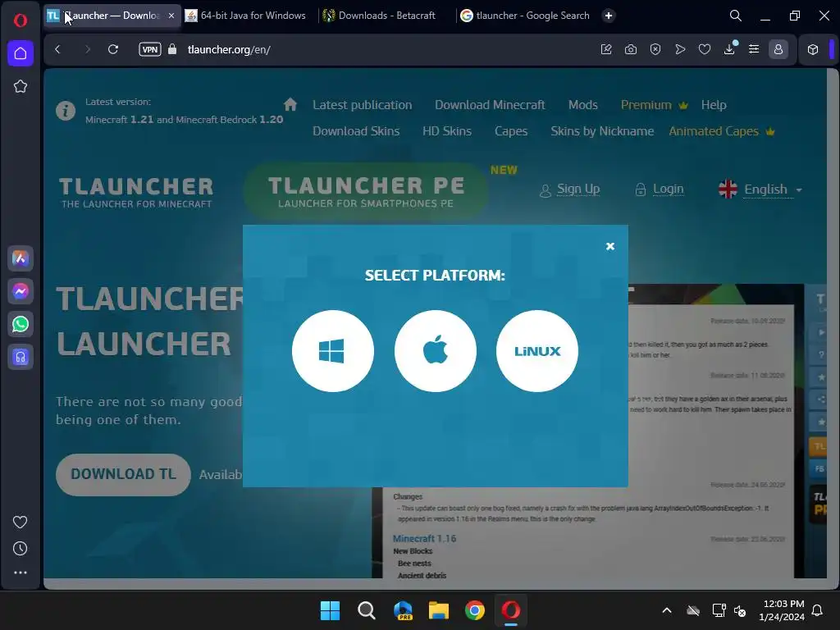Screen dimensions: 840x630
Task: Open Easy Setup sliders icon
Action: click(x=754, y=49)
